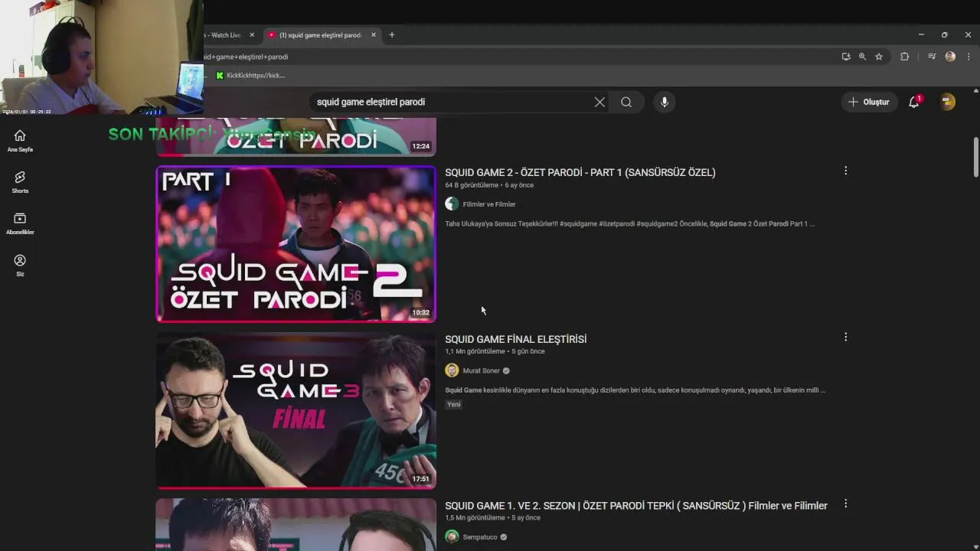
Task: Open the Squid Game 3 Final thumbnail
Action: coord(296,410)
